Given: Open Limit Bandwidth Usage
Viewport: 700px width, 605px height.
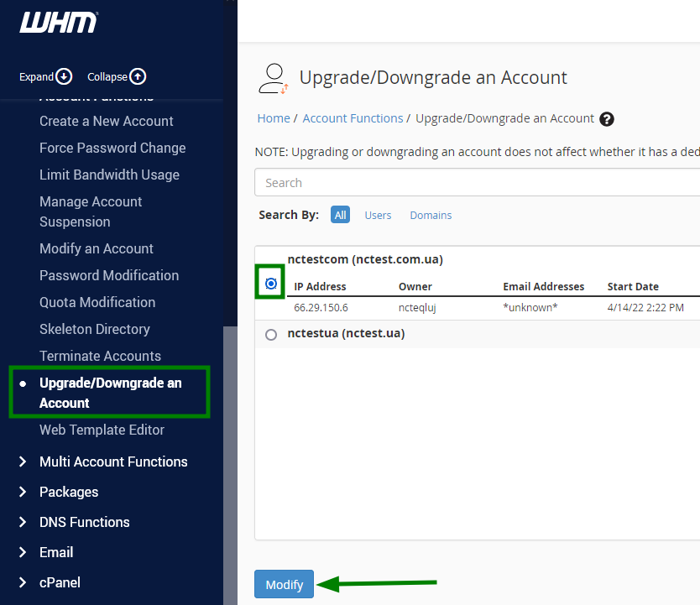Looking at the screenshot, I should point(109,175).
